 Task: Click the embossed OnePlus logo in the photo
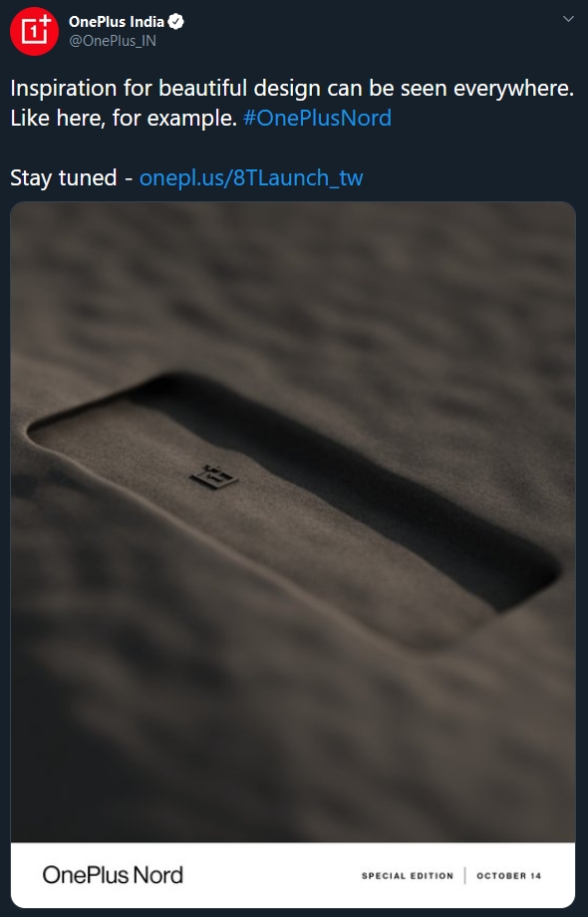pyautogui.click(x=214, y=476)
